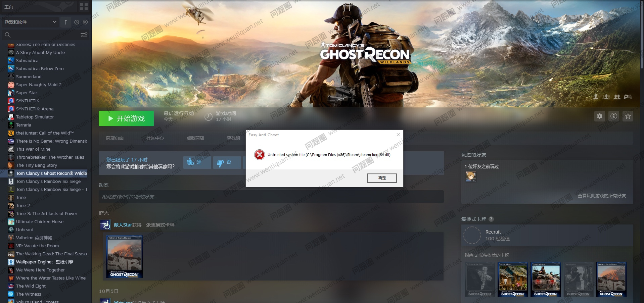Click the game info icon
Screen dimensions: 644x303
coord(613,116)
